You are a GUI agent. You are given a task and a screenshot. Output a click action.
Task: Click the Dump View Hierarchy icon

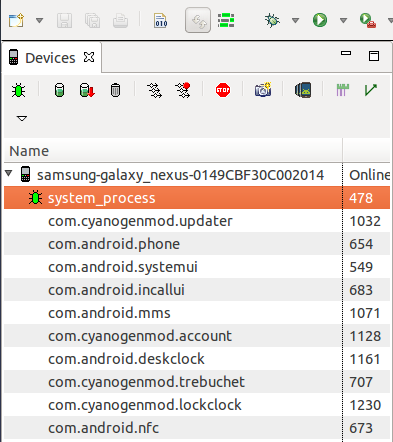point(303,90)
